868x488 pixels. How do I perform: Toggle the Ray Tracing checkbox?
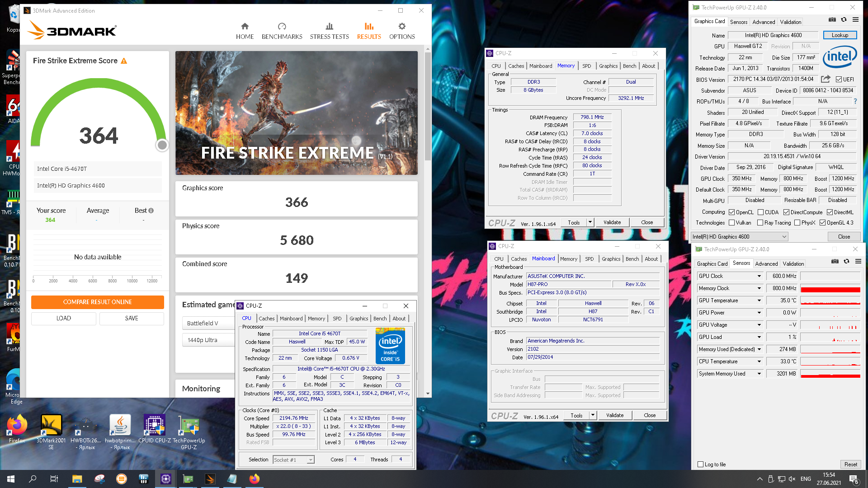[760, 223]
